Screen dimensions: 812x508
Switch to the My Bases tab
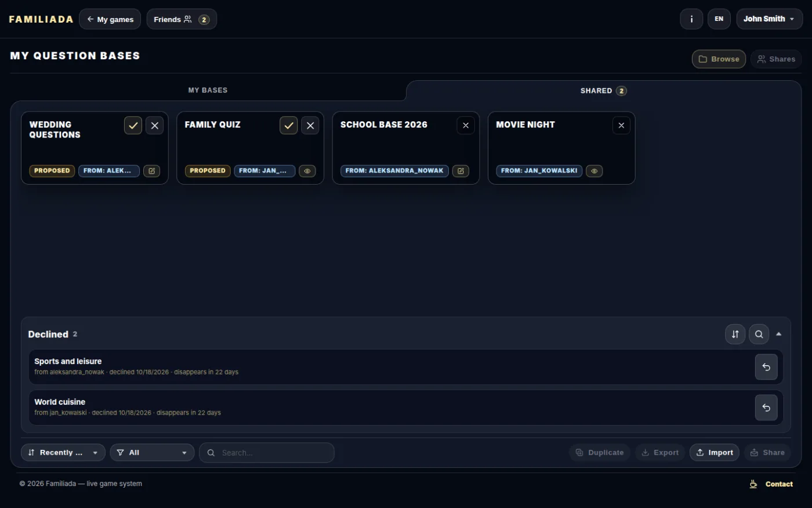[208, 90]
